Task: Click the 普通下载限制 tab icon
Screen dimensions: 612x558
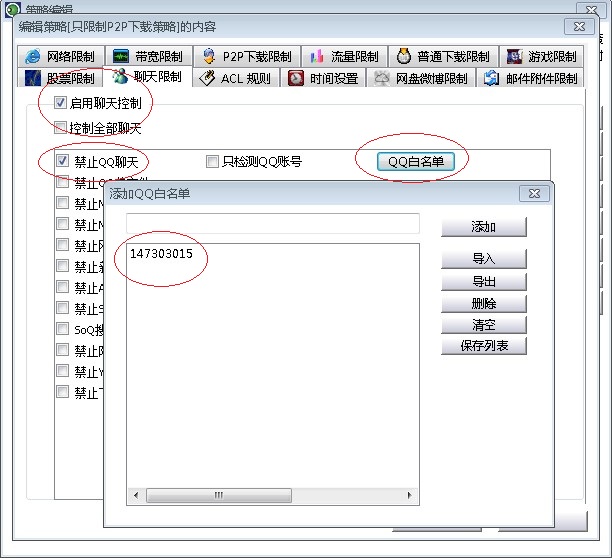Action: (404, 57)
